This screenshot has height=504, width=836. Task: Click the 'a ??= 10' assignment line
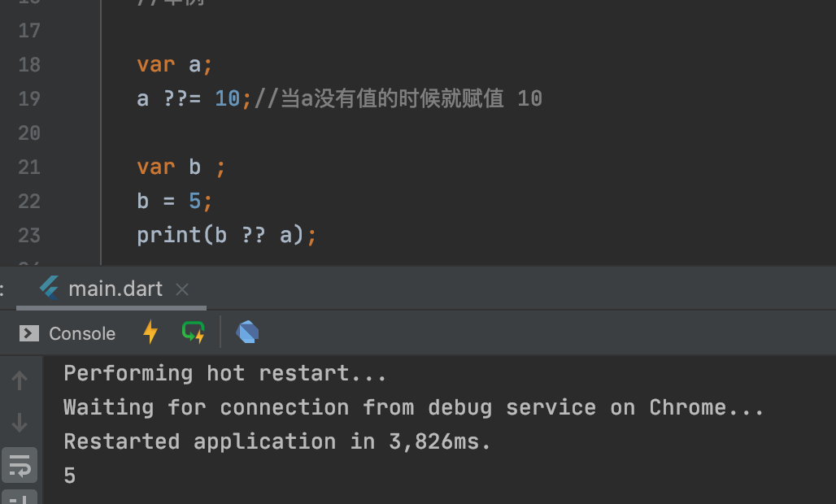(340, 99)
